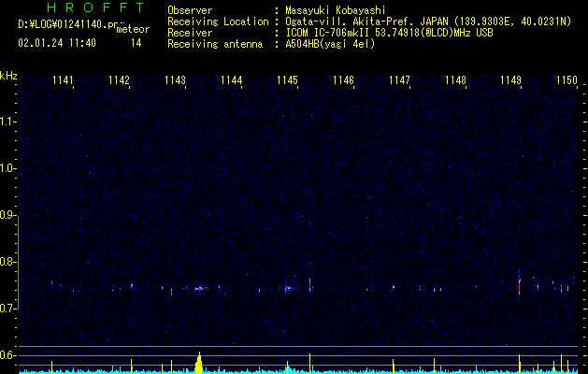Screen dimensions: 588x374
Task: Click the 'Observer' field label
Action: (190, 10)
